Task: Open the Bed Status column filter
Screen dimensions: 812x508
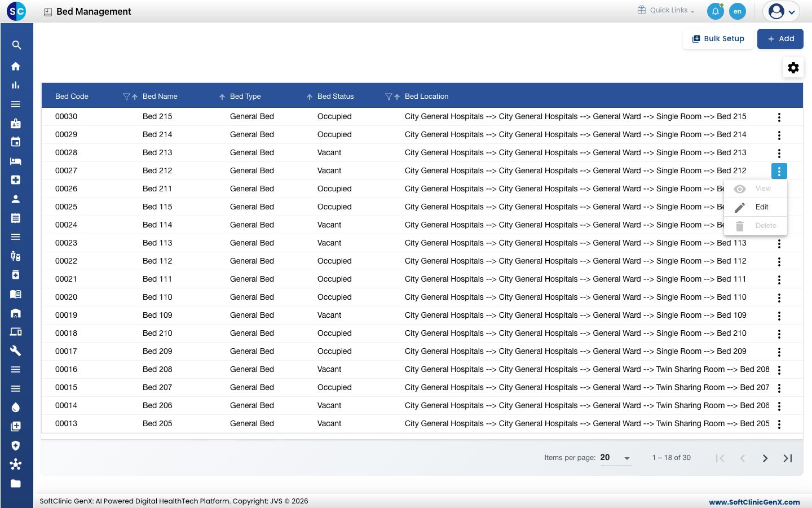Action: [x=389, y=97]
